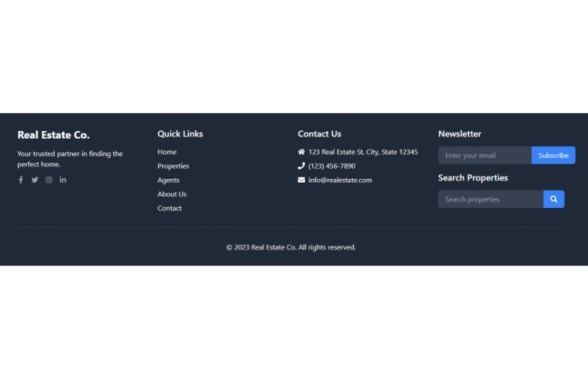Click the Newsletter heading

[459, 134]
